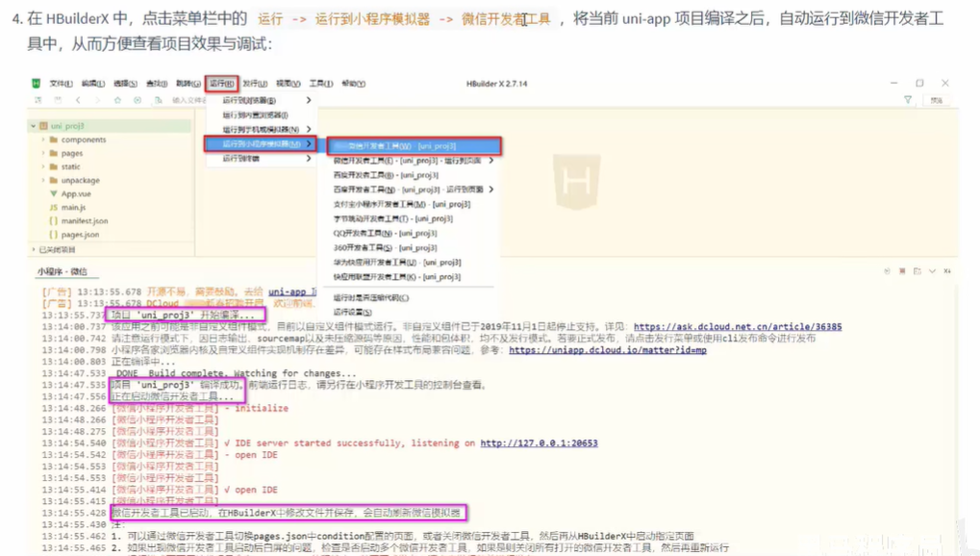
Task: Click the uni_proj3 project root icon
Action: (x=43, y=126)
